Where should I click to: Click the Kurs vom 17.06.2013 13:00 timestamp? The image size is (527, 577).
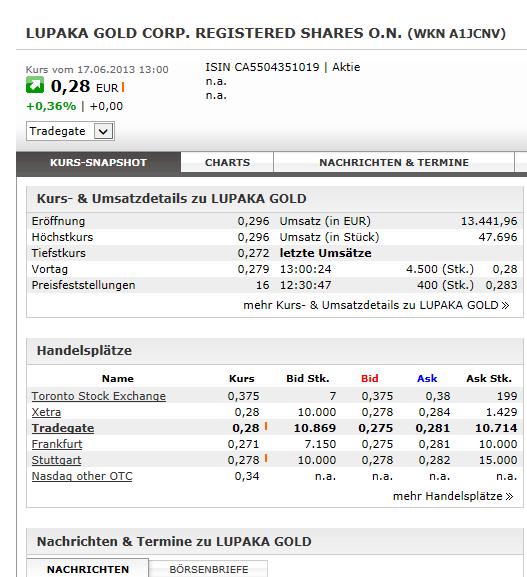tap(97, 70)
